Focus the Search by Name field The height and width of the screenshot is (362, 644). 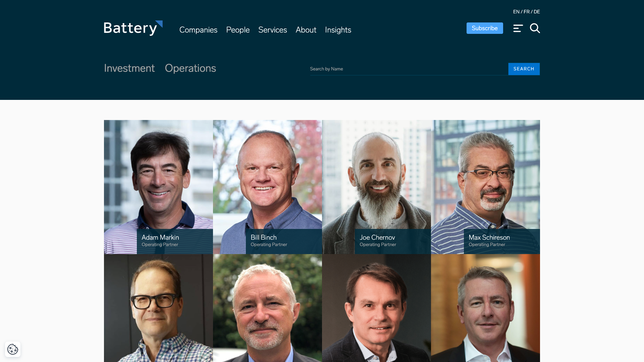[409, 69]
